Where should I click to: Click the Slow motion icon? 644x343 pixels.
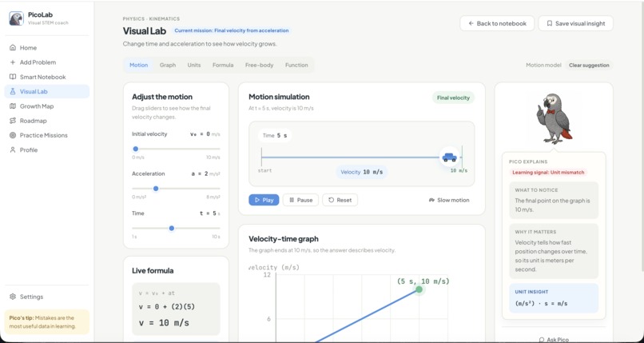(431, 200)
